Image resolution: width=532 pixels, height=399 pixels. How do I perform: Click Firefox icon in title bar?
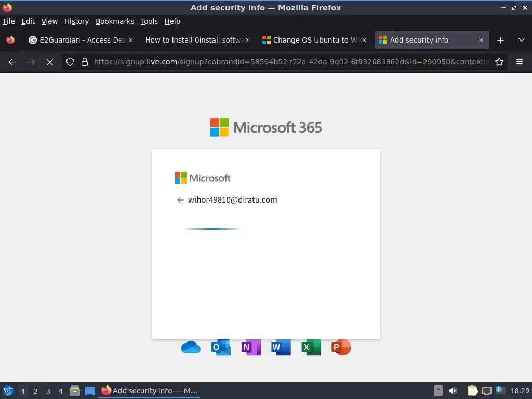[x=7, y=7]
